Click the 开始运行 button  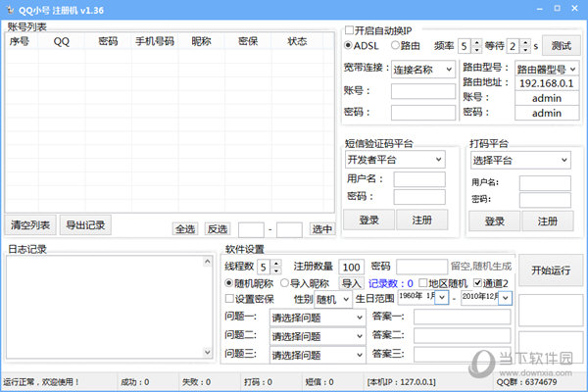[x=551, y=270]
